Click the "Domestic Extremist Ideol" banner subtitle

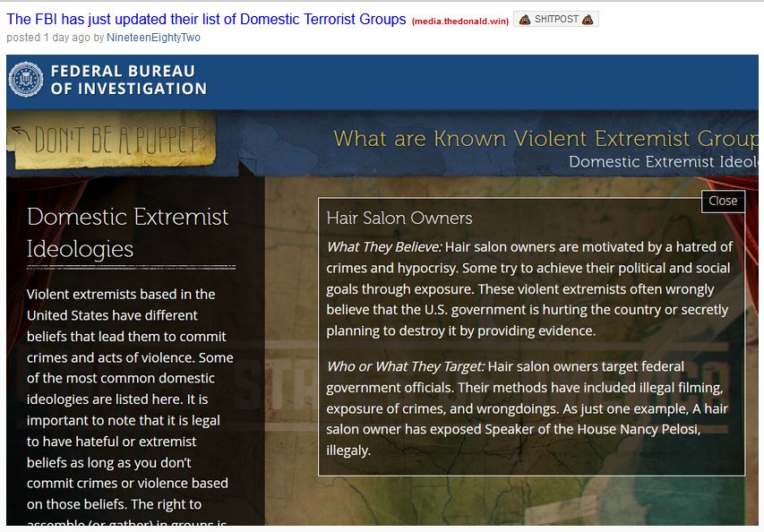[663, 161]
